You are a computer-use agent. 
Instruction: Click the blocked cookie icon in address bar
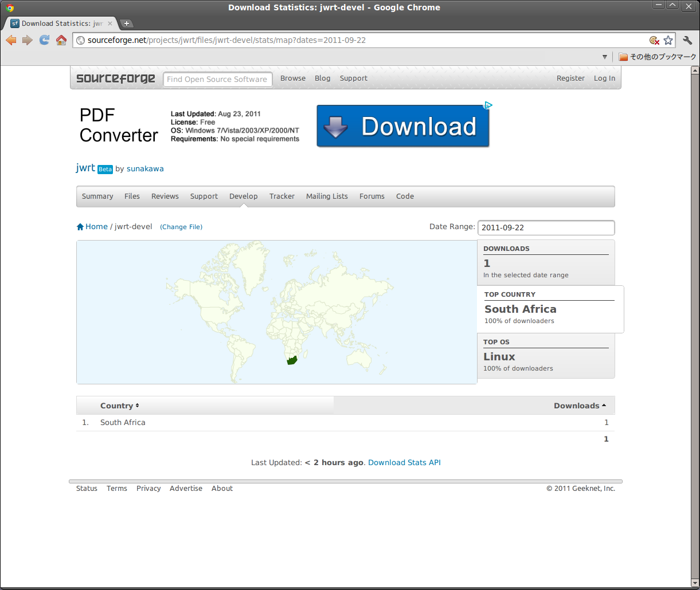(654, 40)
